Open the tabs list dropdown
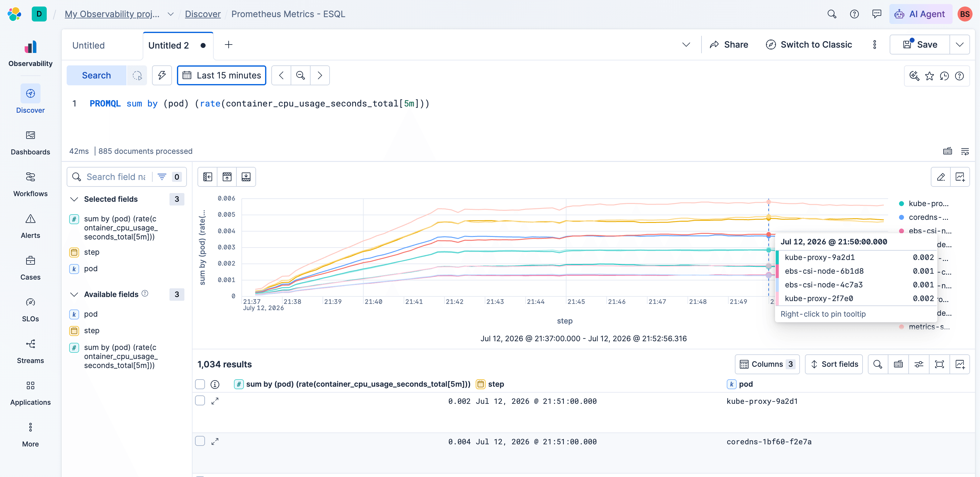980x477 pixels. [x=686, y=45]
